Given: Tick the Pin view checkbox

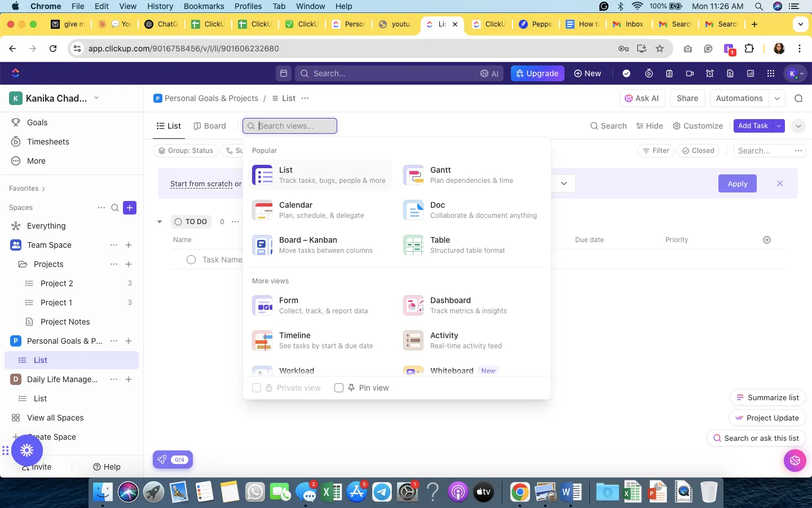Looking at the screenshot, I should coord(339,388).
